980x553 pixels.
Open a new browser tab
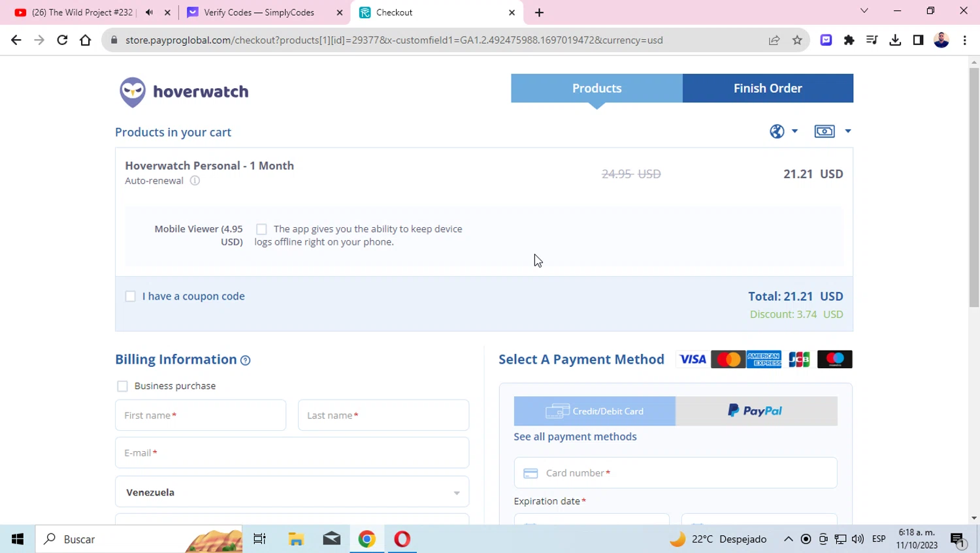[539, 12]
